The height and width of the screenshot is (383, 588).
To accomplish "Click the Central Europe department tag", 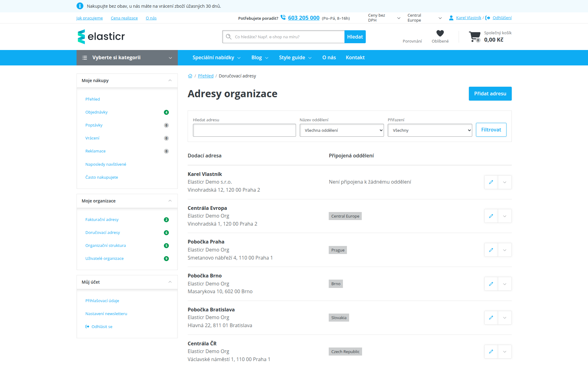I will tap(345, 216).
